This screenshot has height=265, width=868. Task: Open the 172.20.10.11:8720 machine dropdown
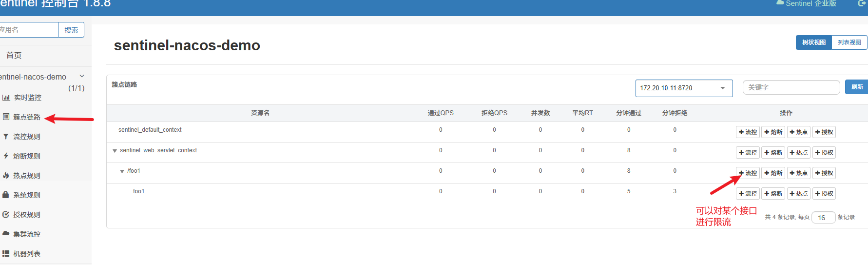pos(684,88)
